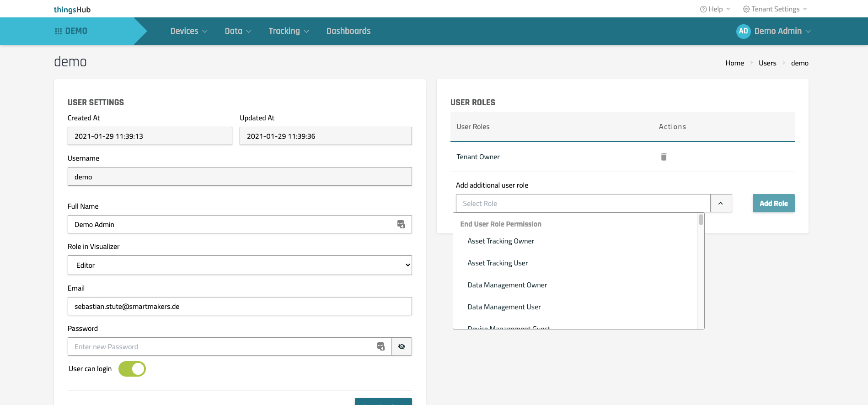Viewport: 868px width, 405px height.
Task: Click the Tenant Settings gear icon
Action: [746, 9]
